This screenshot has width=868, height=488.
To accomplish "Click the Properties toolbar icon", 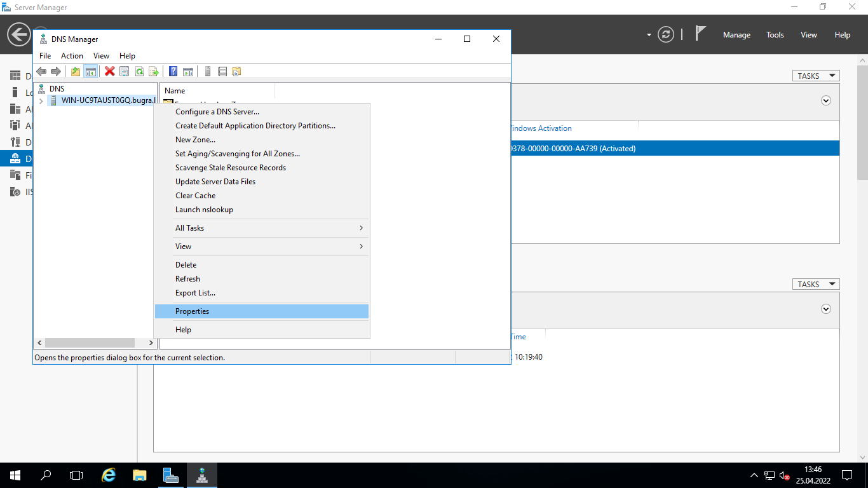I will 124,71.
